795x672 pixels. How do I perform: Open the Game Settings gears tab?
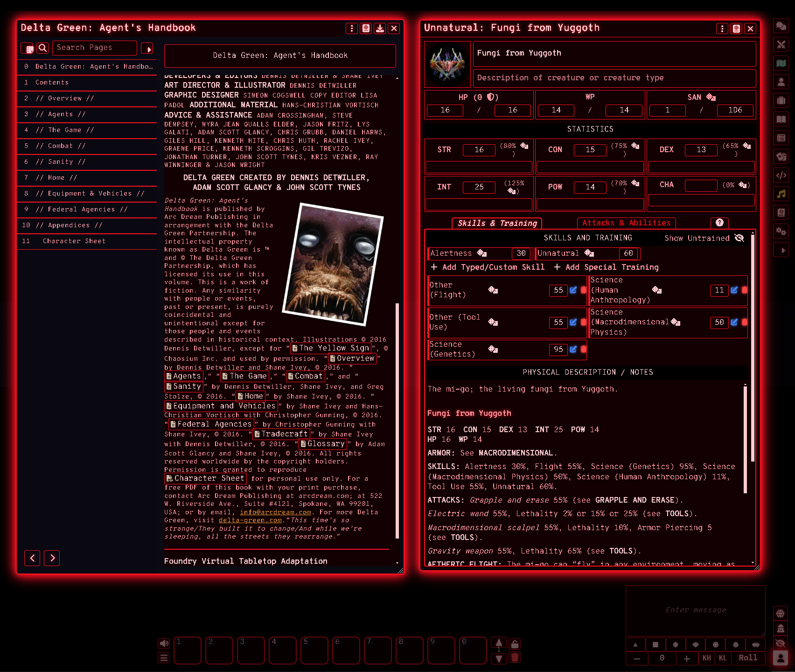pos(781,231)
